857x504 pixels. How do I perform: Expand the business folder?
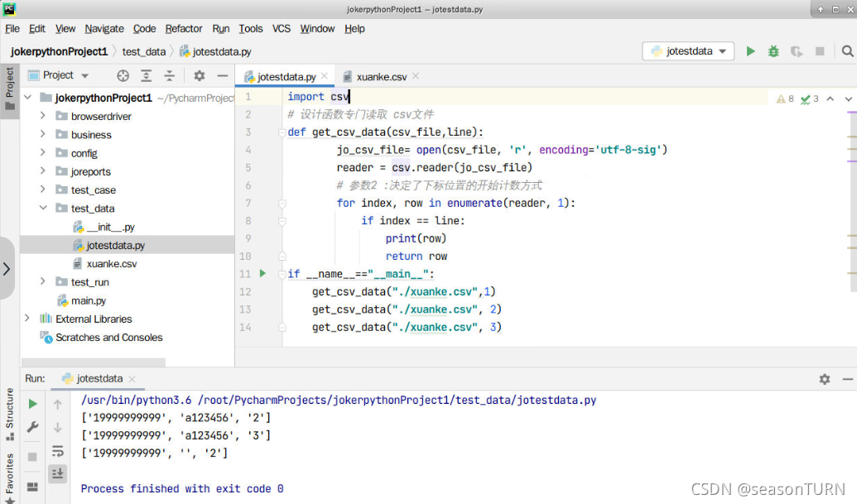pyautogui.click(x=42, y=134)
